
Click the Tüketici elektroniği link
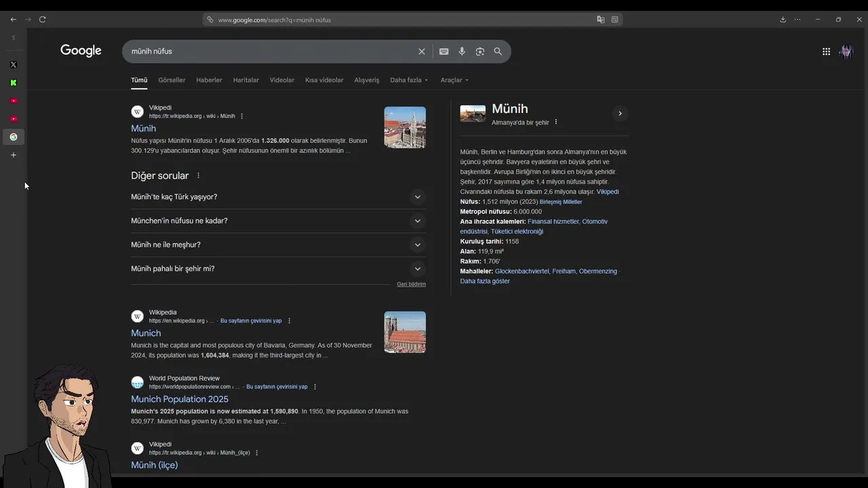tap(517, 232)
